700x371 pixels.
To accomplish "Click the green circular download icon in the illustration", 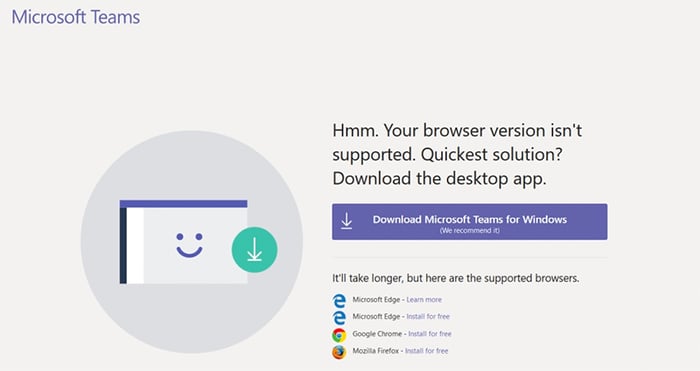I will (254, 250).
